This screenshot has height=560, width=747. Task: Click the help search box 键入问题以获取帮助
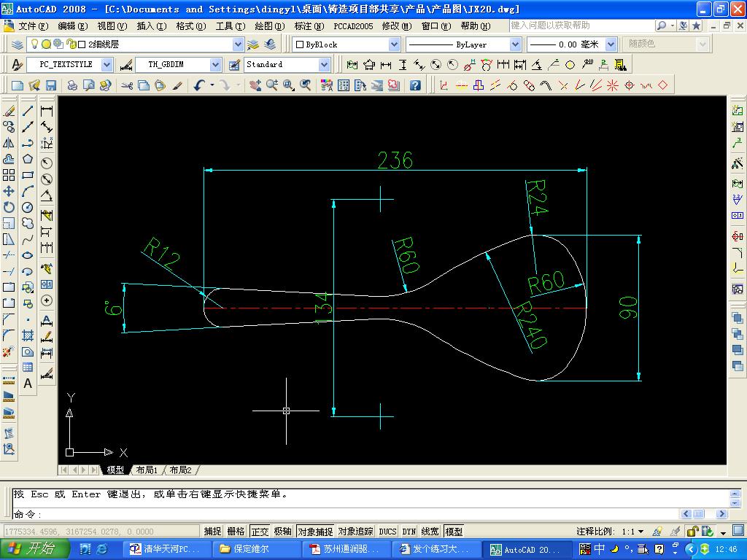tap(580, 26)
